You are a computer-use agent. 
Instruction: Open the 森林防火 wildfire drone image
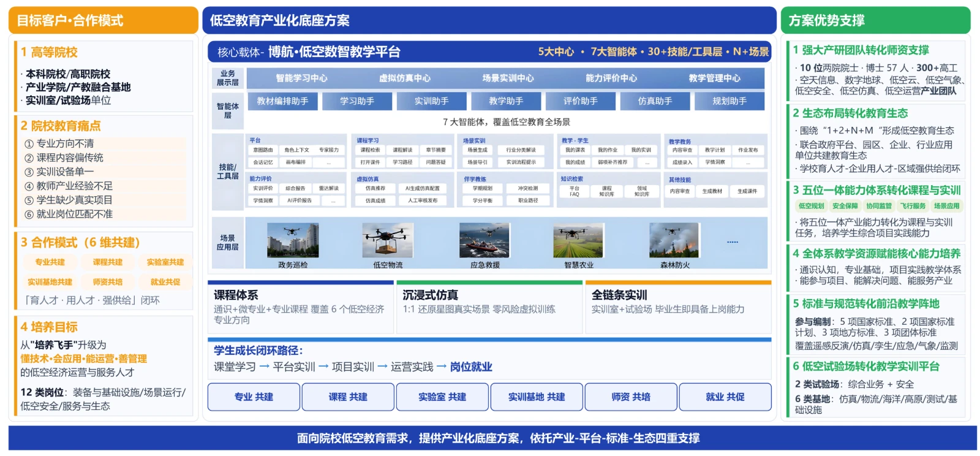coord(675,240)
